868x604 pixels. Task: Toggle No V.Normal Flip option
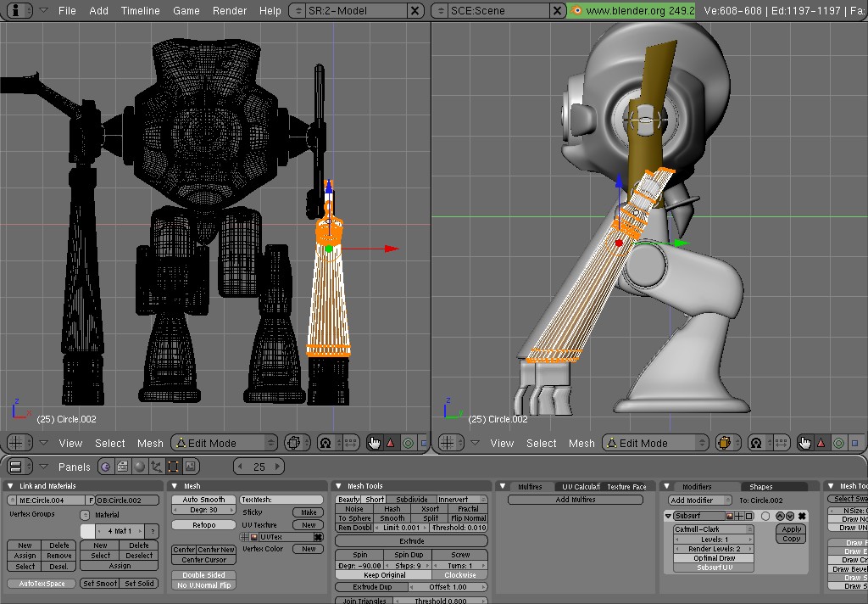click(x=203, y=585)
